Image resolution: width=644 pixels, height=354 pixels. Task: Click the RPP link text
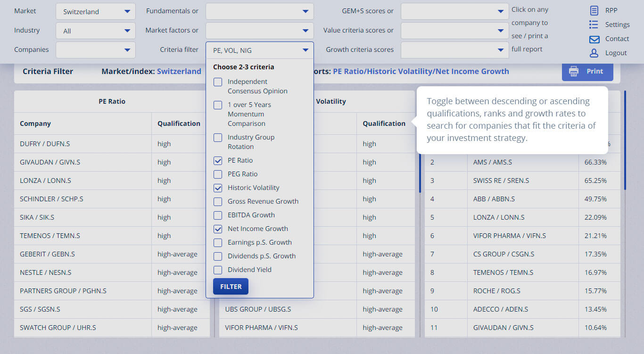pyautogui.click(x=611, y=10)
